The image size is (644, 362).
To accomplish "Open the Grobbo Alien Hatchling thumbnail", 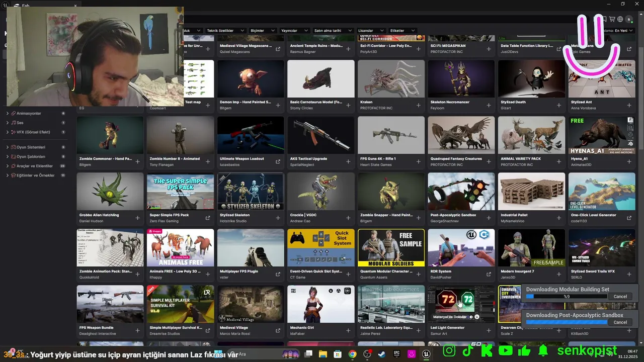I will [110, 192].
